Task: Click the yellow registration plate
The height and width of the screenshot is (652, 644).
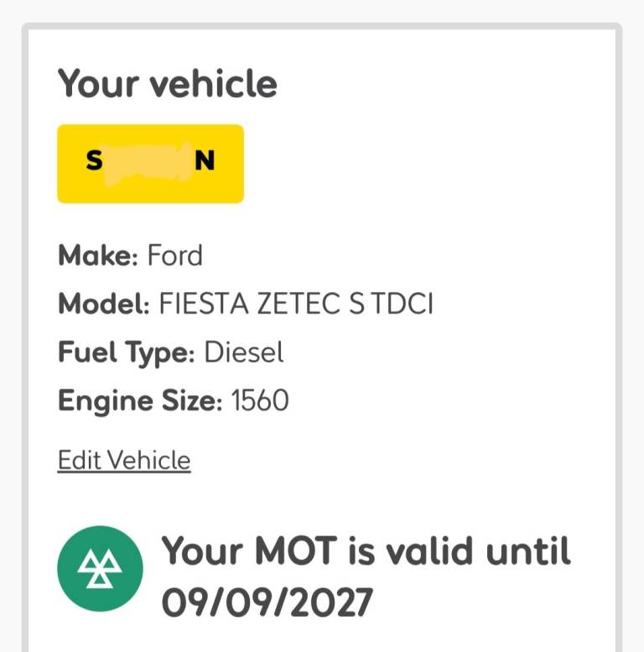Action: pyautogui.click(x=150, y=164)
